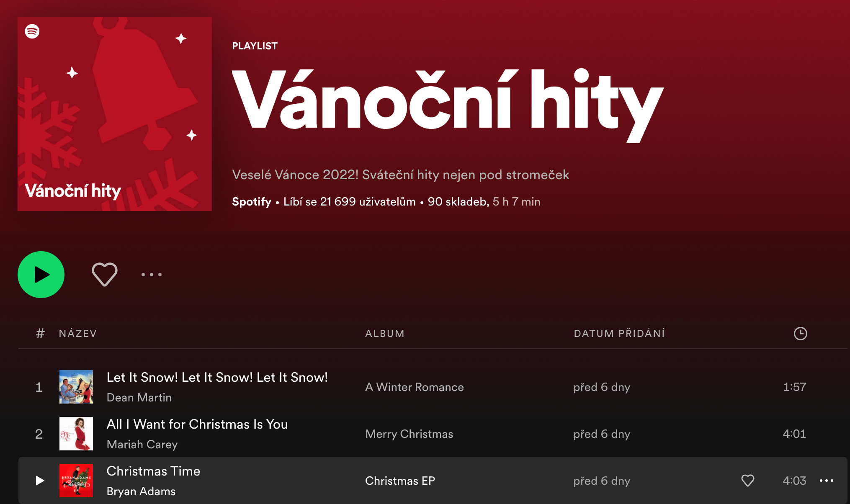
Task: Click the Vánoční hity playlist cover art
Action: pyautogui.click(x=114, y=114)
